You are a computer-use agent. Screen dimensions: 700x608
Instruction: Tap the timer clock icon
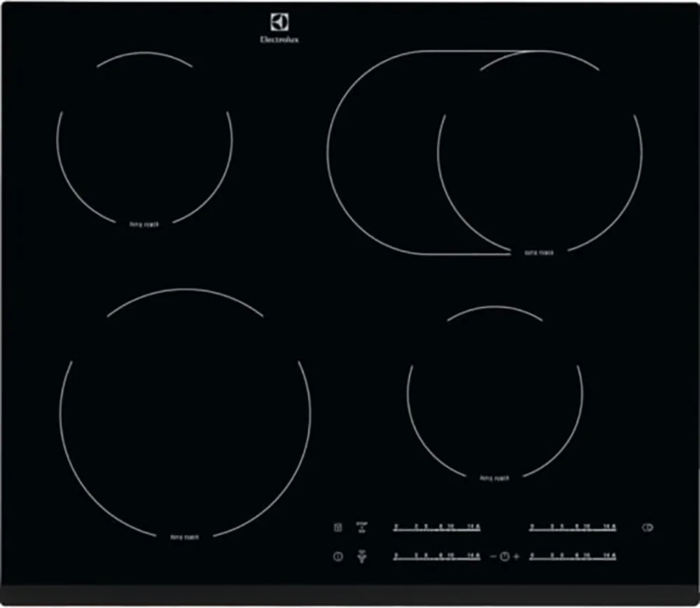(504, 557)
